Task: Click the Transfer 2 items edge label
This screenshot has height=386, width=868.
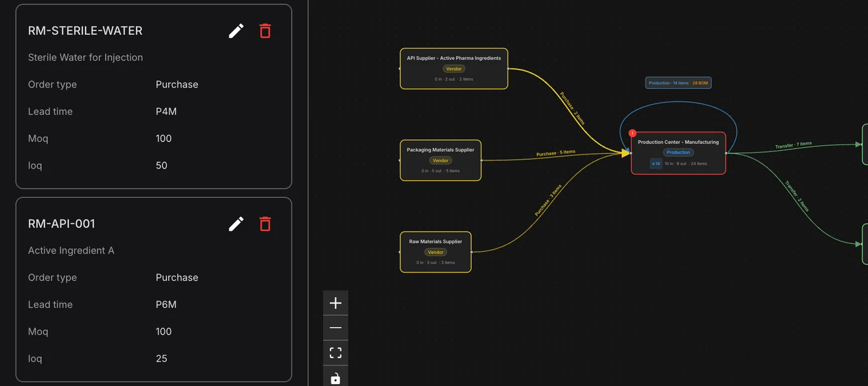Action: [x=797, y=196]
